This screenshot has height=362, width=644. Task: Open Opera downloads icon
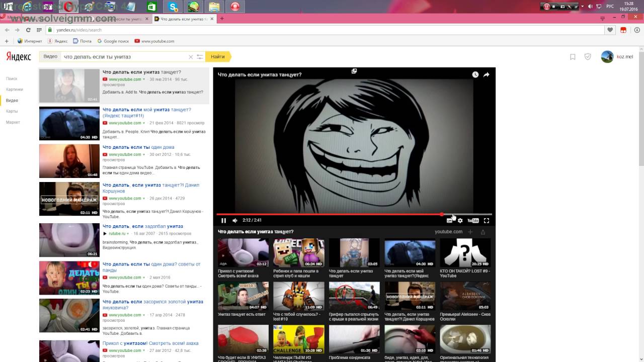[636, 30]
